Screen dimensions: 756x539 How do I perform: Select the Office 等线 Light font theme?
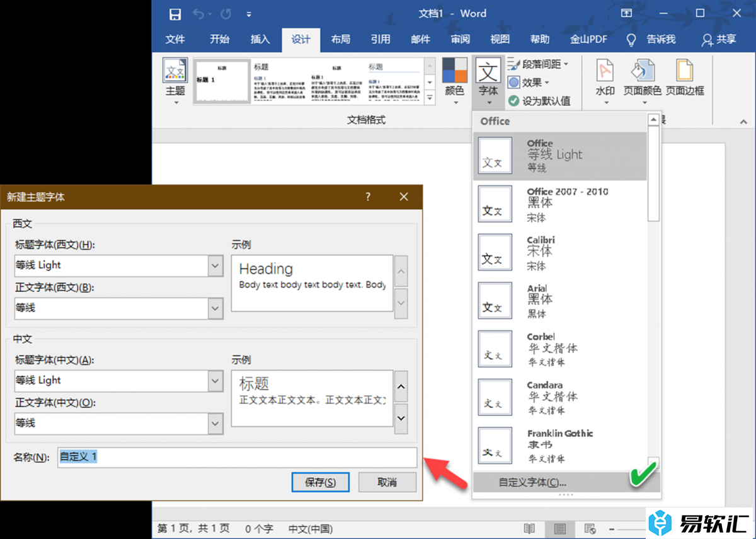click(560, 156)
